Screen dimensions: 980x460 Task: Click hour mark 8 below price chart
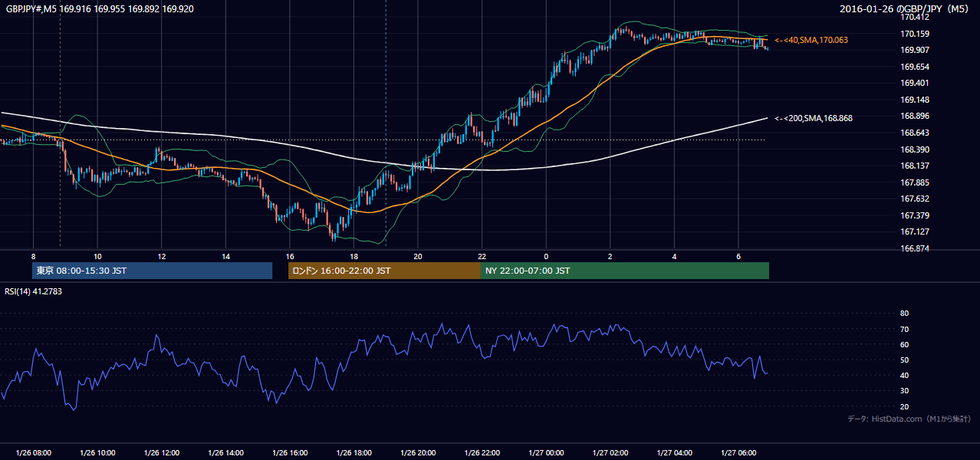(33, 256)
